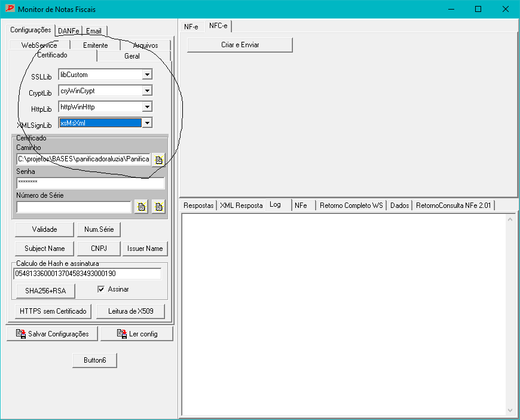Switch to the NF-e tab
This screenshot has width=520, height=420.
click(x=191, y=27)
